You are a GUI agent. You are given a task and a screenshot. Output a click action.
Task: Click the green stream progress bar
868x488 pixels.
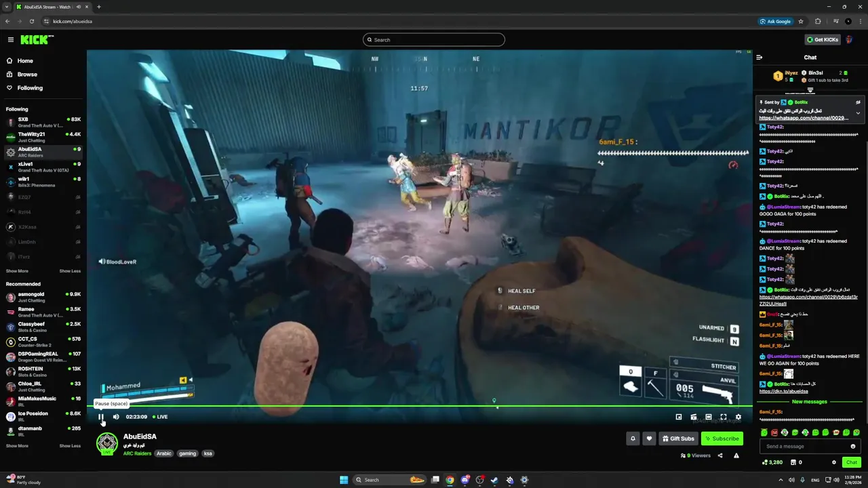(420, 407)
